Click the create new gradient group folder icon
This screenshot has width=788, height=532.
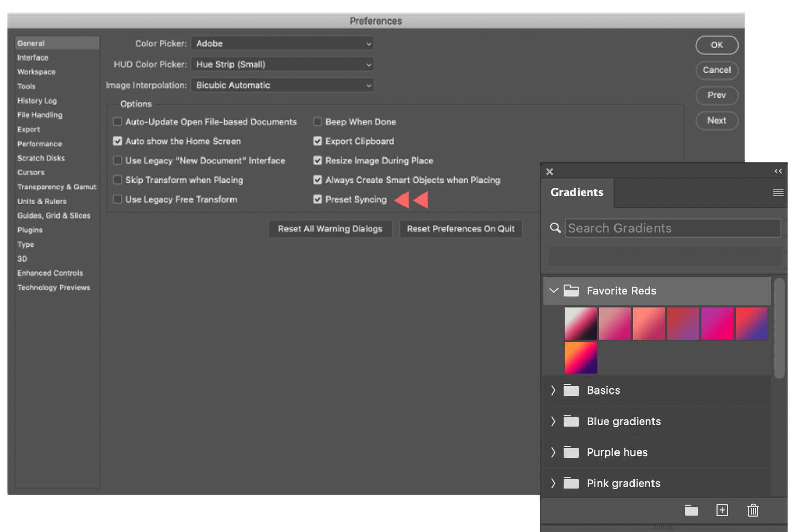click(690, 510)
